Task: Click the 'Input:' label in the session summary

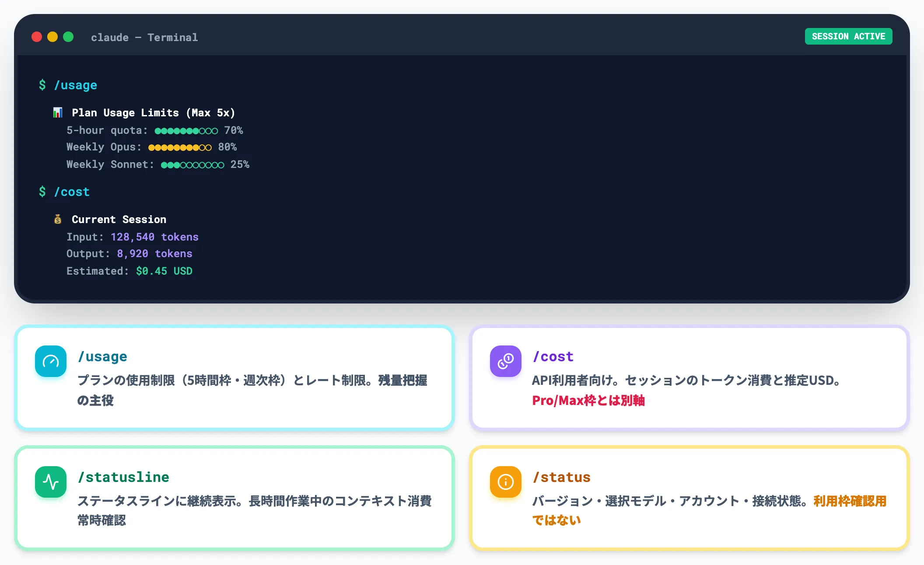Action: [x=85, y=237]
